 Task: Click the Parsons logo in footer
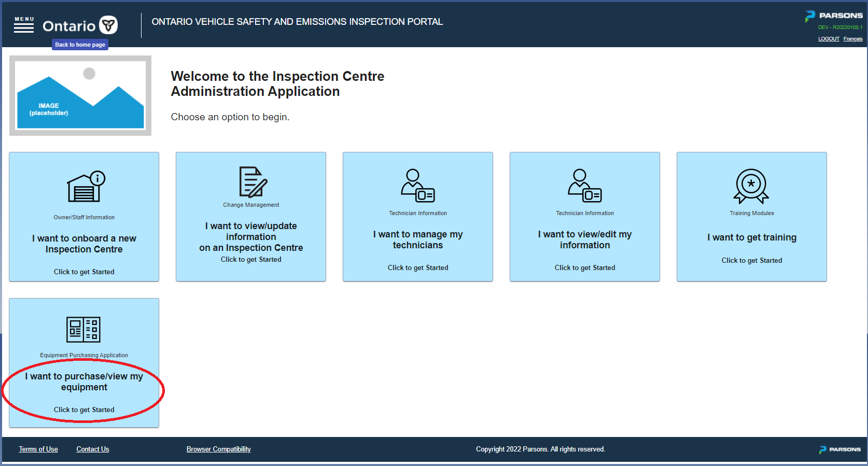pyautogui.click(x=840, y=449)
